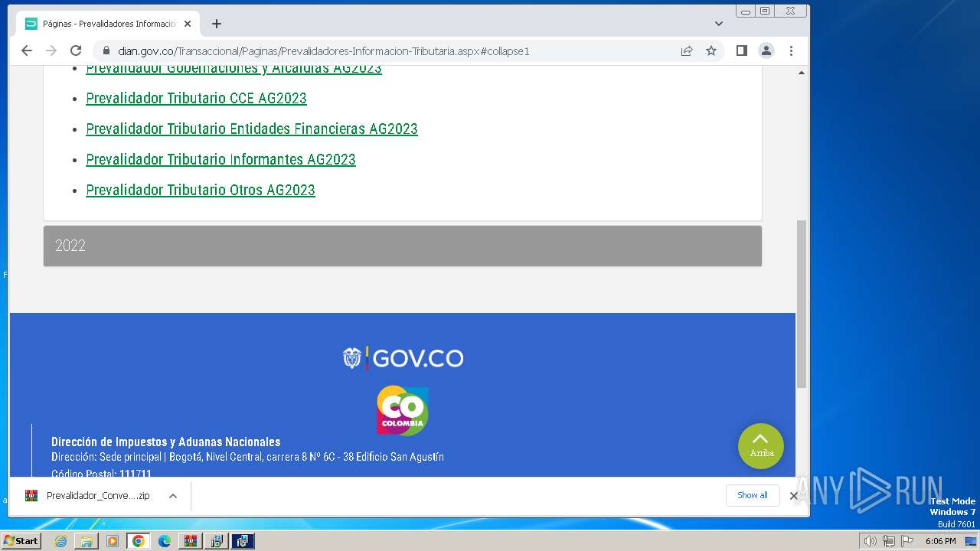Go back with the browser back arrow

tap(27, 51)
